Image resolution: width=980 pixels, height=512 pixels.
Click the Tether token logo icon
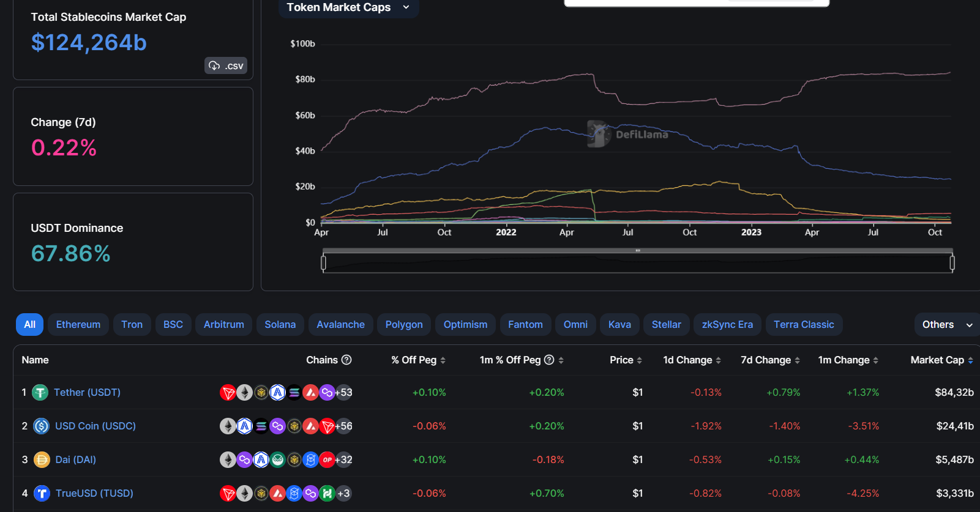pos(40,393)
